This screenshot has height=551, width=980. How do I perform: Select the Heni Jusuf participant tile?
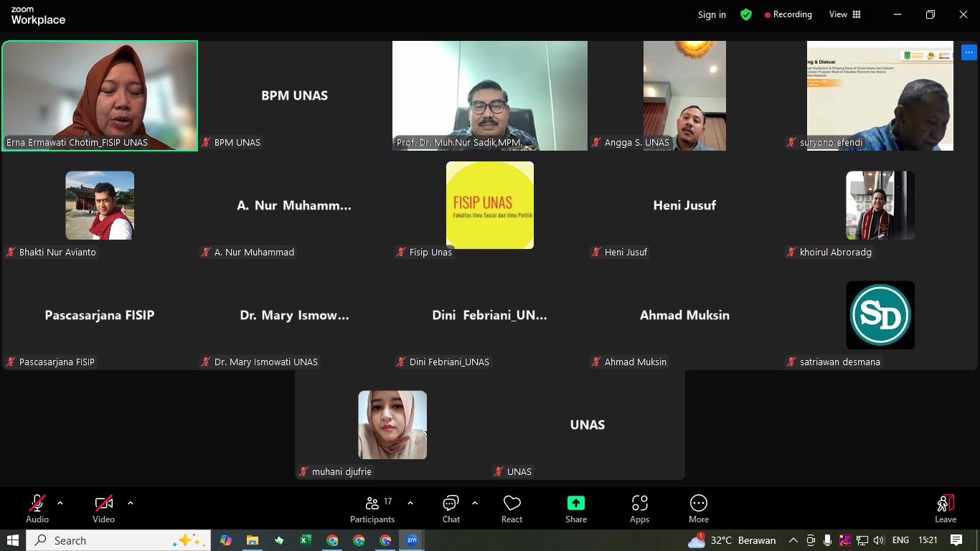pyautogui.click(x=685, y=205)
